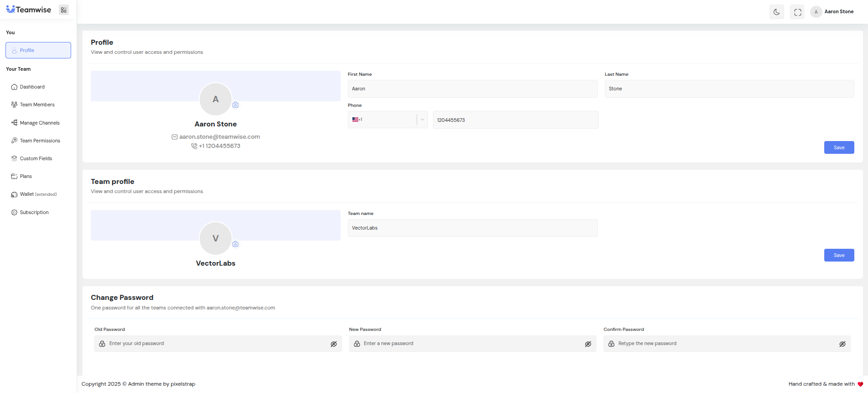Viewport: 868px width, 393px height.
Task: Click the A avatar circle in the header
Action: click(816, 12)
